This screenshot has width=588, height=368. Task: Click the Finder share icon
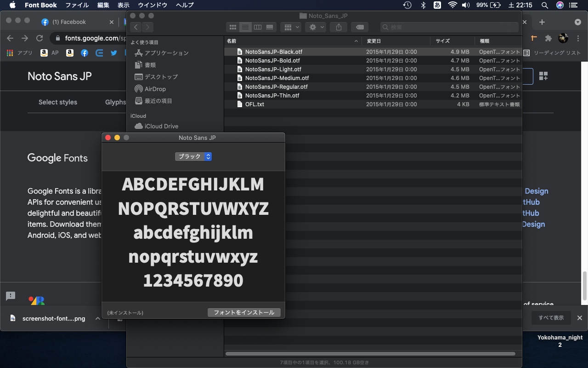click(x=339, y=27)
